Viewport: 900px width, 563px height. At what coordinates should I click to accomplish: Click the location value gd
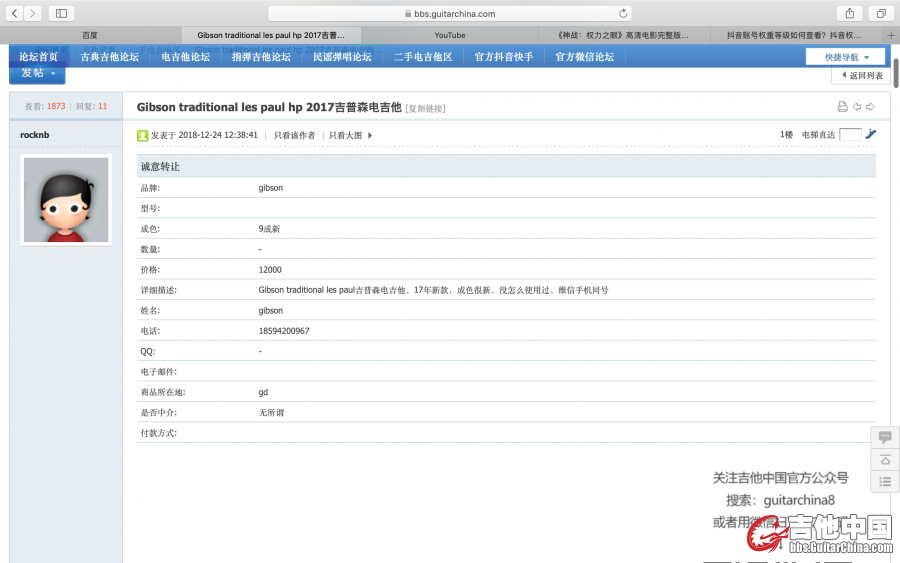pos(263,393)
